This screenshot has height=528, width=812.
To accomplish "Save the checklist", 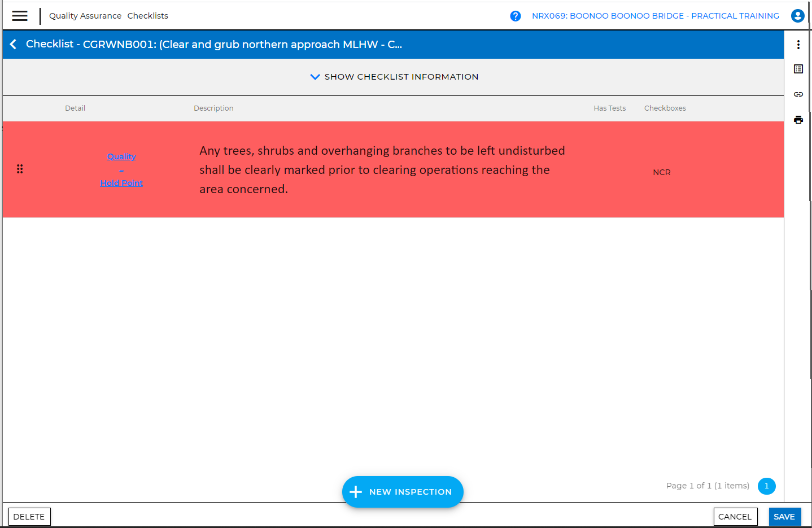I will point(784,517).
